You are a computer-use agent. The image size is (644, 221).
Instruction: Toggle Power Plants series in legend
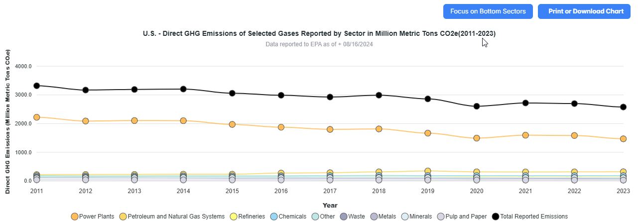pyautogui.click(x=93, y=217)
